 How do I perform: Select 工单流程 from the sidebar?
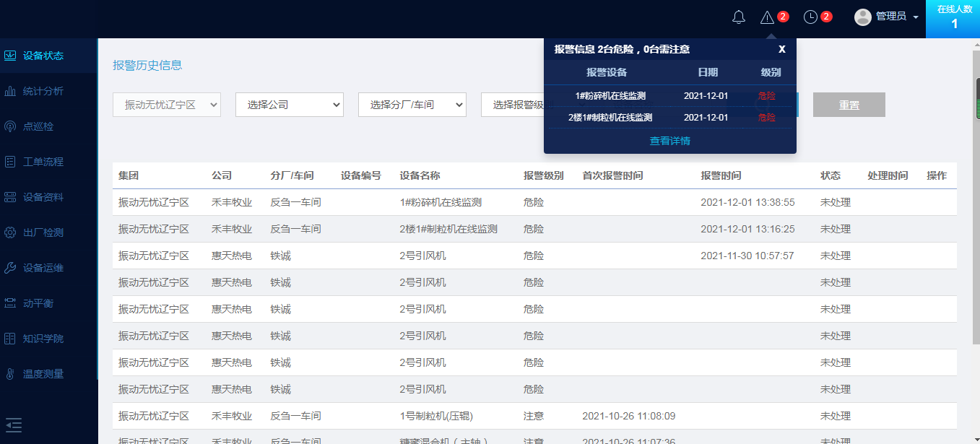pos(43,162)
